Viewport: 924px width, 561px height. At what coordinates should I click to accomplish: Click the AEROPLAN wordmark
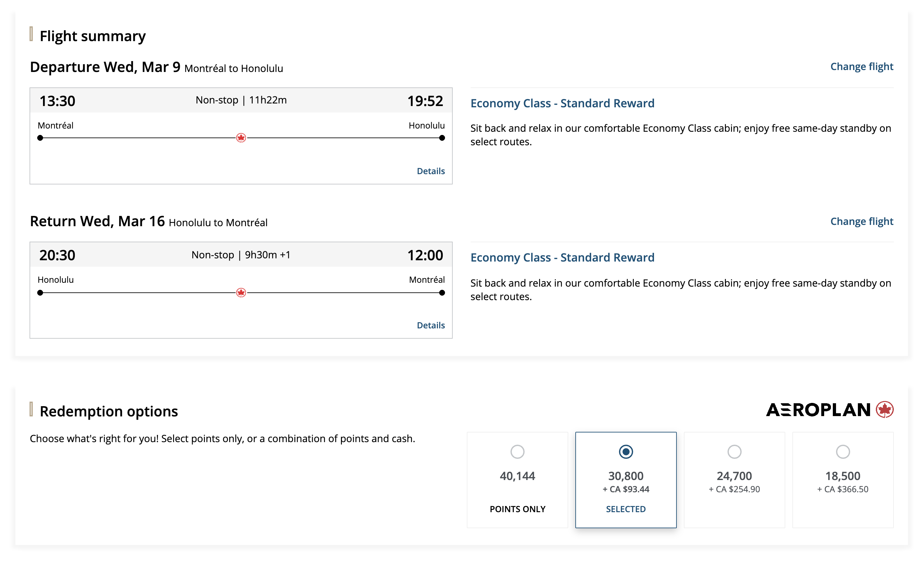click(x=818, y=409)
